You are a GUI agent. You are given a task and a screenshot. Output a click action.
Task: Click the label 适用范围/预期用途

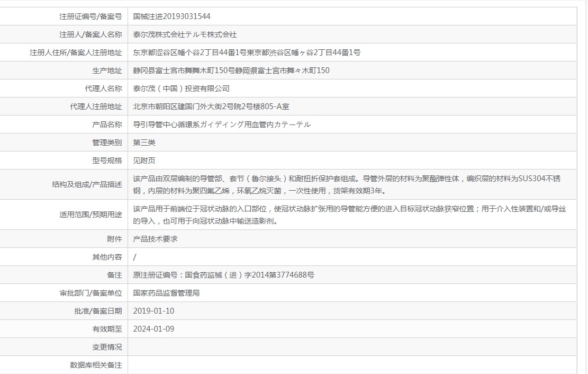[91, 215]
